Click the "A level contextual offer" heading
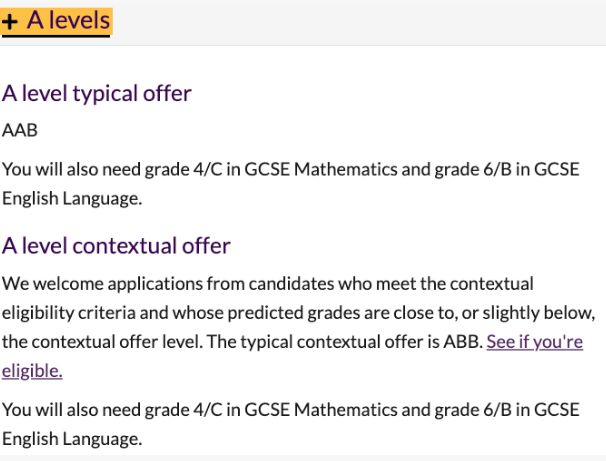Image resolution: width=606 pixels, height=461 pixels. (116, 246)
